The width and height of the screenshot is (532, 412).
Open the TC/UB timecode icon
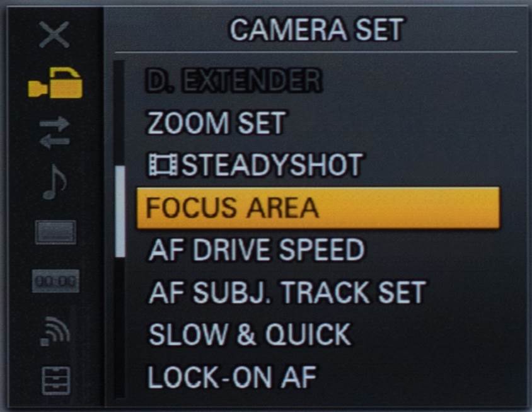pyautogui.click(x=55, y=281)
